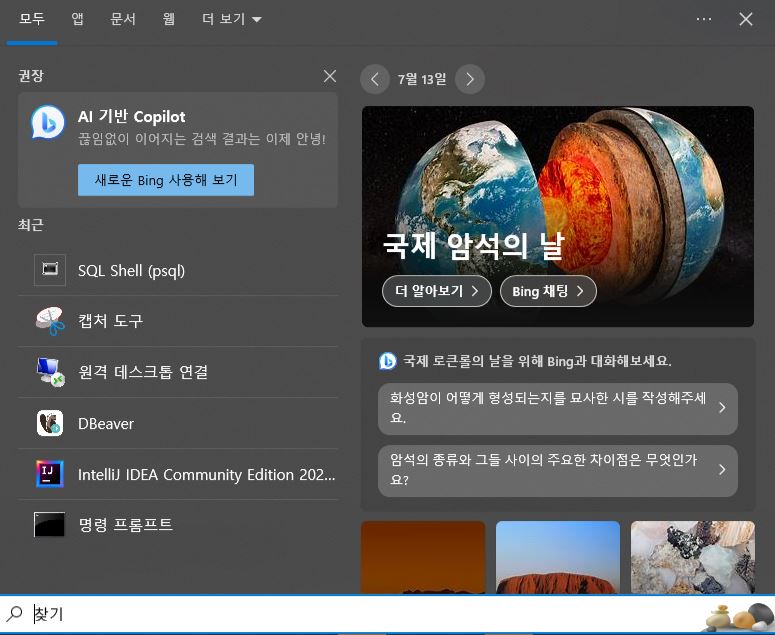The image size is (775, 635).
Task: Dismiss the 권장 recommendation card
Action: 330,76
